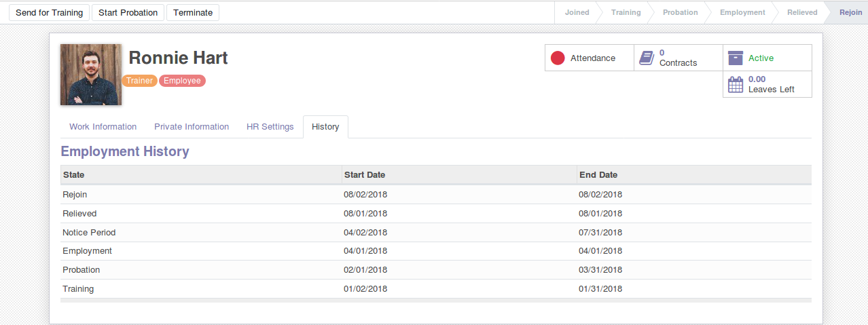Image resolution: width=868 pixels, height=325 pixels.
Task: Click the Start Probation button
Action: pyautogui.click(x=128, y=12)
